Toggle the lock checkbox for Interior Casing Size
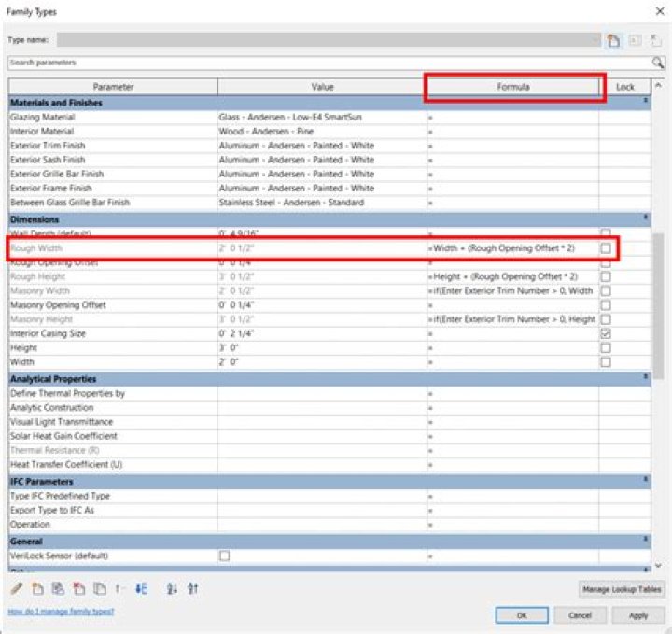 coord(606,333)
